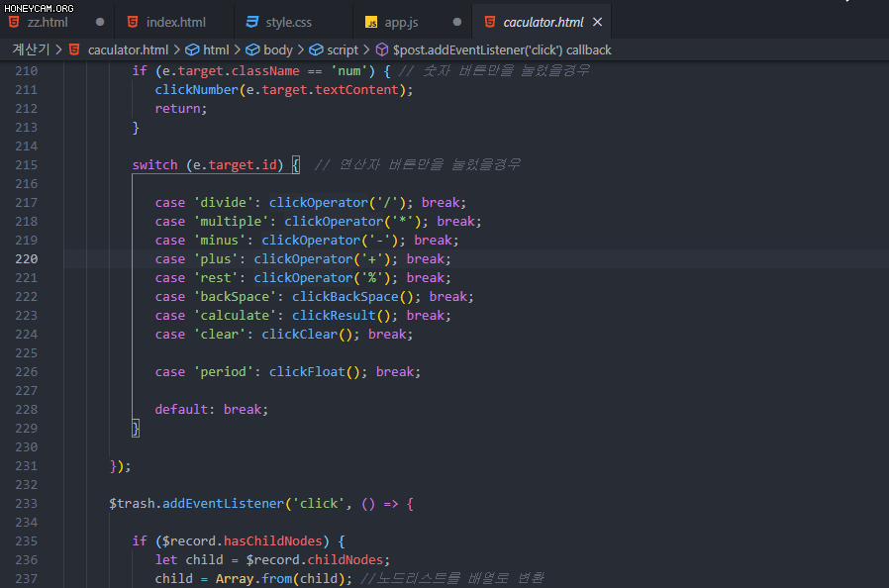Viewport: 889px width, 588px height.
Task: Open the html breadcrumb segment
Action: click(x=216, y=49)
